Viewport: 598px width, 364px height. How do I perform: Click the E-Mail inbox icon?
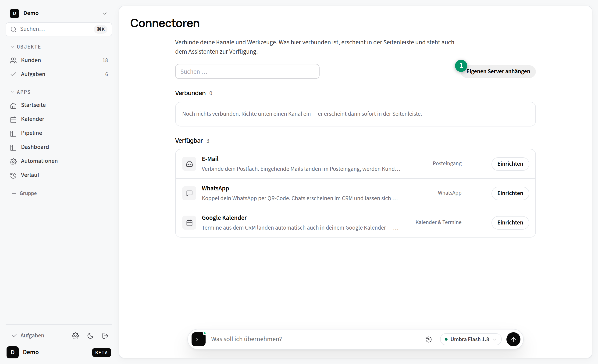(x=189, y=164)
